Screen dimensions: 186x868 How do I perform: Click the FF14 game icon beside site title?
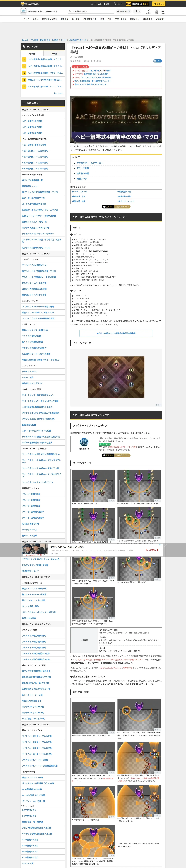(x=23, y=11)
